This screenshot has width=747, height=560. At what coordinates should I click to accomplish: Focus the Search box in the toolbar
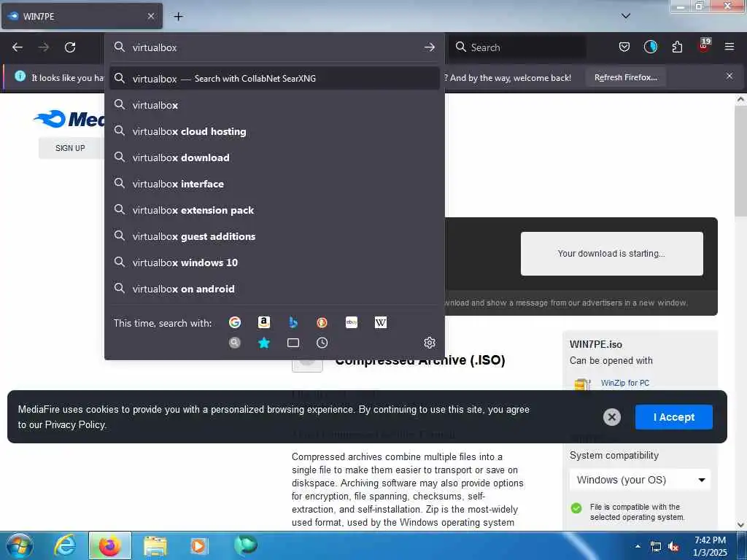coord(517,47)
